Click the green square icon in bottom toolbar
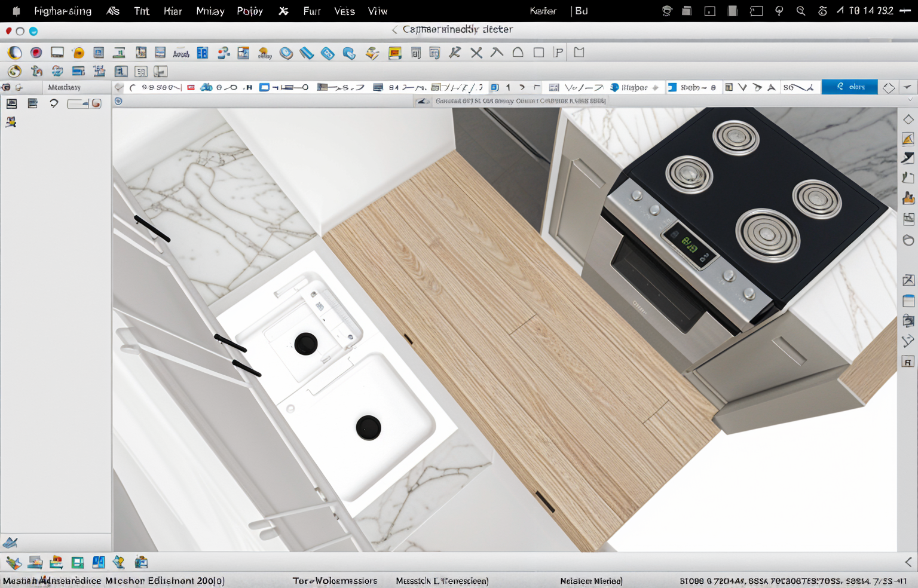Image resolution: width=918 pixels, height=588 pixels. [77, 562]
